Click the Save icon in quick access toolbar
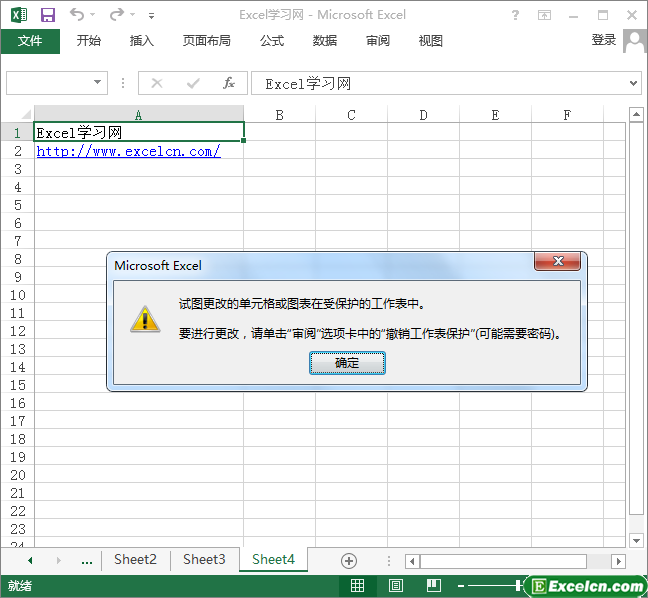The height and width of the screenshot is (598, 648). [x=48, y=15]
